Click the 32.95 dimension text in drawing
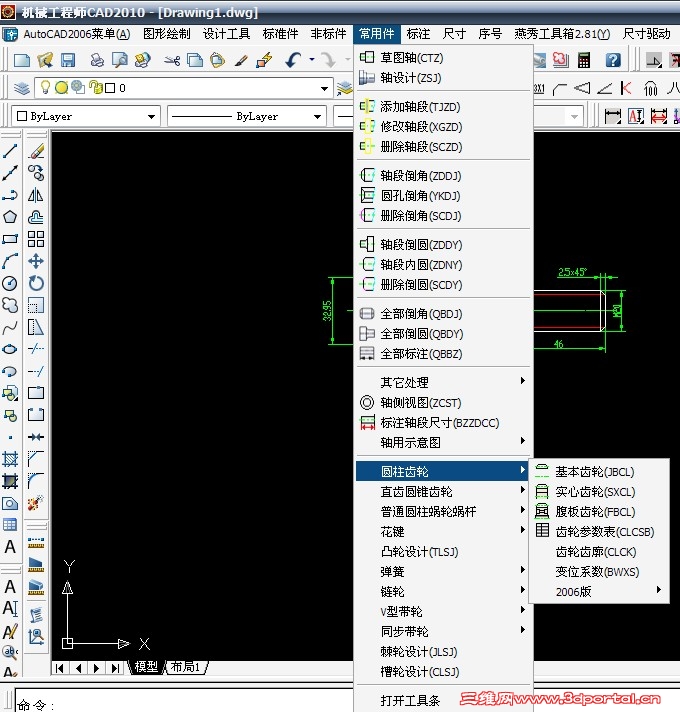680x712 pixels. (327, 311)
